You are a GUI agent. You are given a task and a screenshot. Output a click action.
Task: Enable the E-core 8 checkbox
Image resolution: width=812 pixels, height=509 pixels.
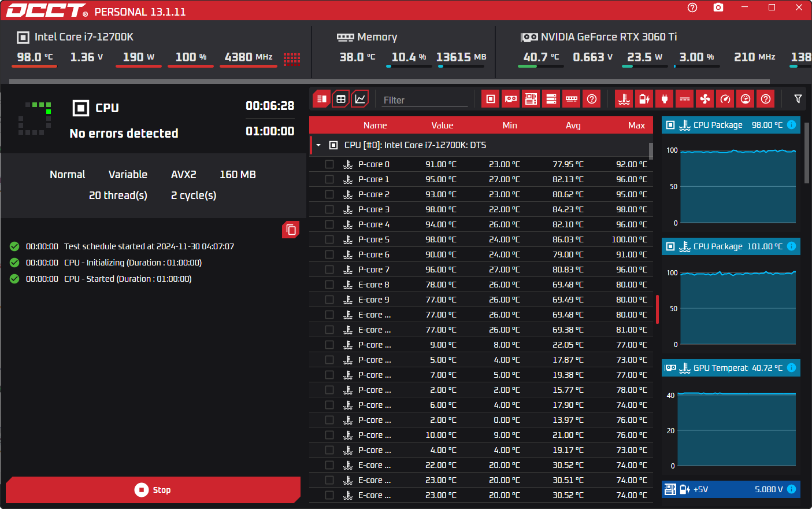[x=329, y=285]
